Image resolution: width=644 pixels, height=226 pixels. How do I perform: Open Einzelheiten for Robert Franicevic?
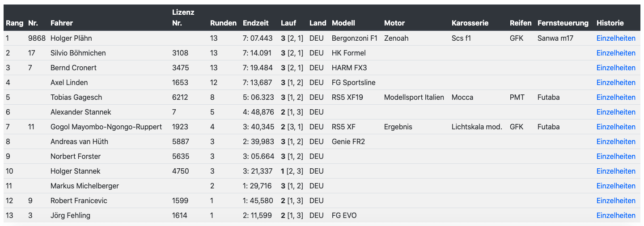coord(616,201)
